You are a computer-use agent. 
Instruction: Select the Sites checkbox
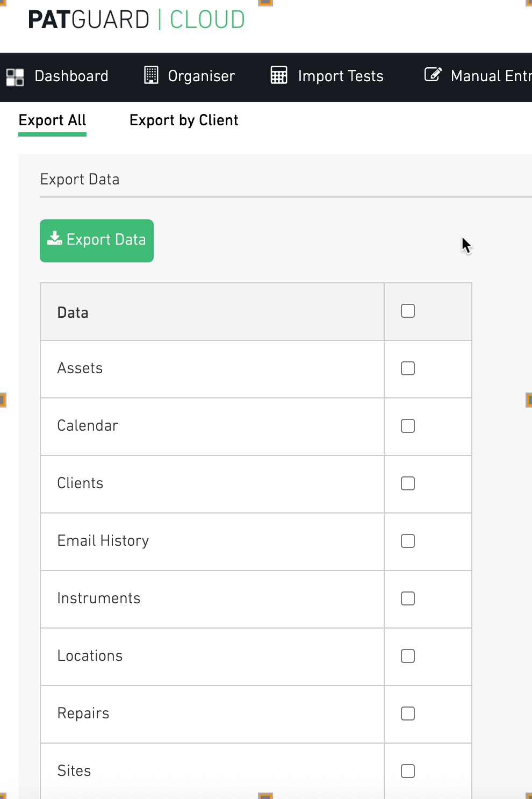[x=408, y=771]
